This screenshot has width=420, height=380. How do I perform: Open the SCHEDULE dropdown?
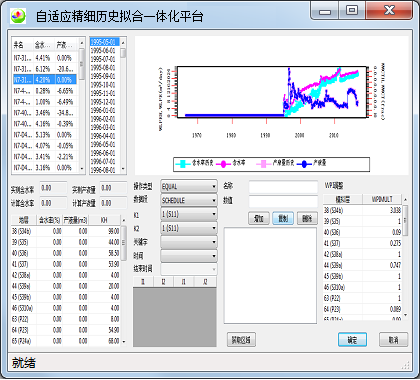[189, 200]
